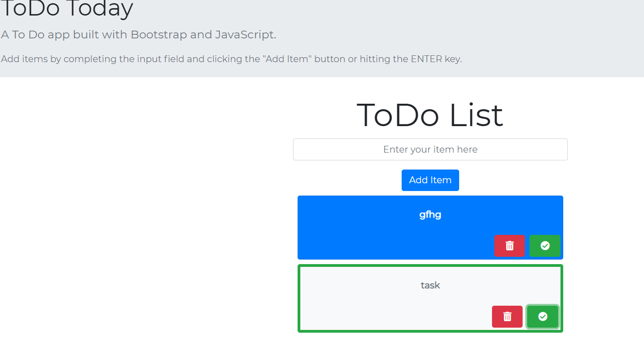644x345 pixels.
Task: Click the gfhg item label text
Action: click(x=430, y=215)
